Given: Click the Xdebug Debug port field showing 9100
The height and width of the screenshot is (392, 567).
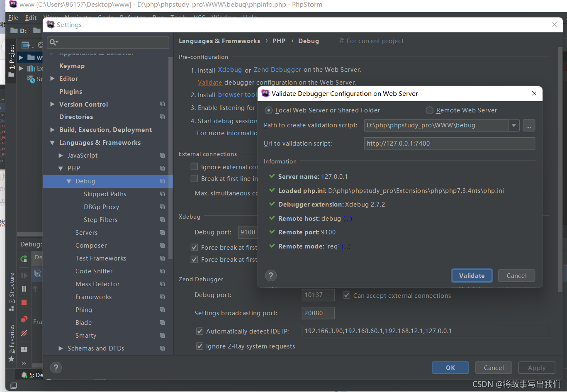Looking at the screenshot, I should (248, 232).
